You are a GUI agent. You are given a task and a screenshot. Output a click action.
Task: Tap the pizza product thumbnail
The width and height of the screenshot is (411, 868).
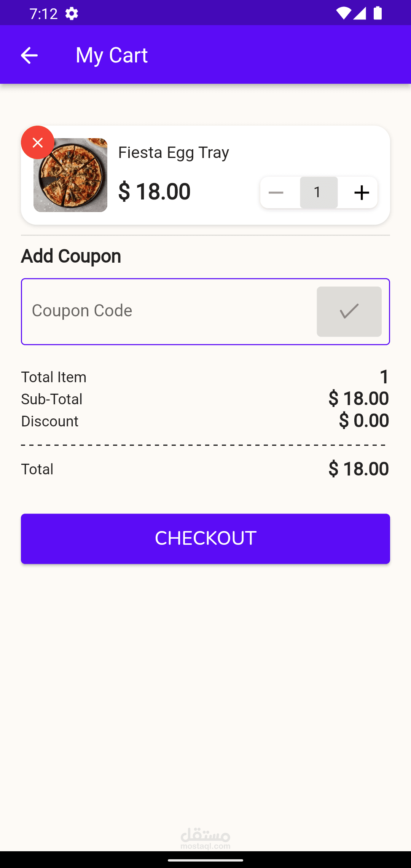pos(70,175)
